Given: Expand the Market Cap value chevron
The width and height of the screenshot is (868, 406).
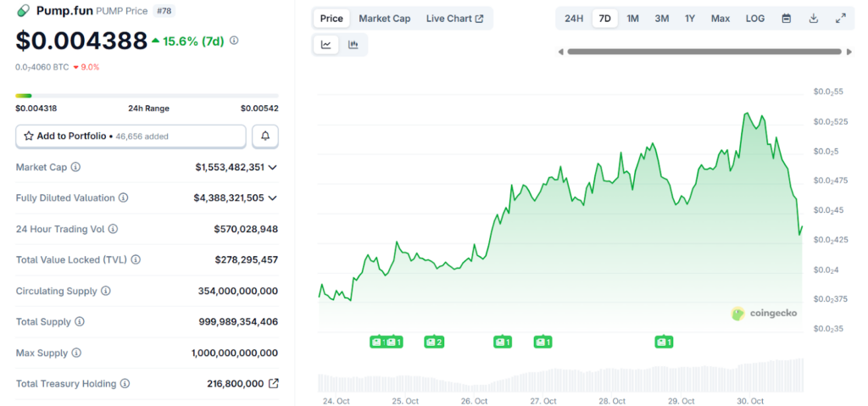Looking at the screenshot, I should tap(272, 168).
